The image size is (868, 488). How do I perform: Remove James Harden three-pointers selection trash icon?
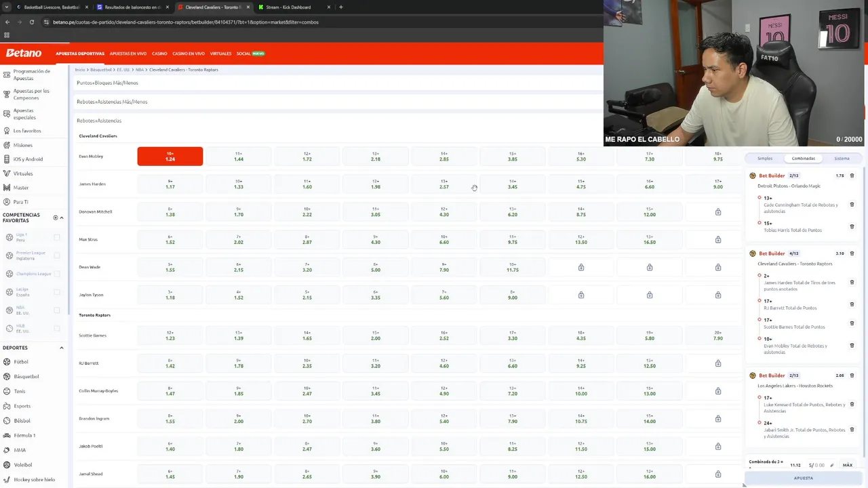pos(852,283)
